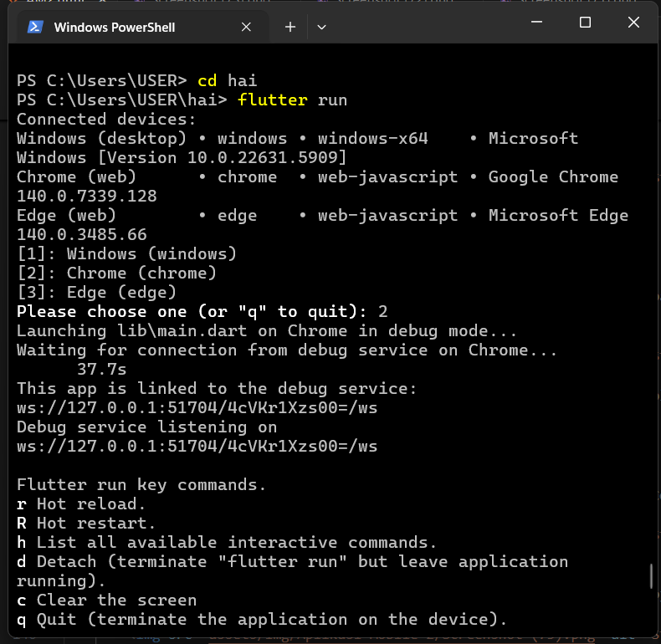Click the q Quit command line
Screen dimensions: 661x644
coord(262,620)
